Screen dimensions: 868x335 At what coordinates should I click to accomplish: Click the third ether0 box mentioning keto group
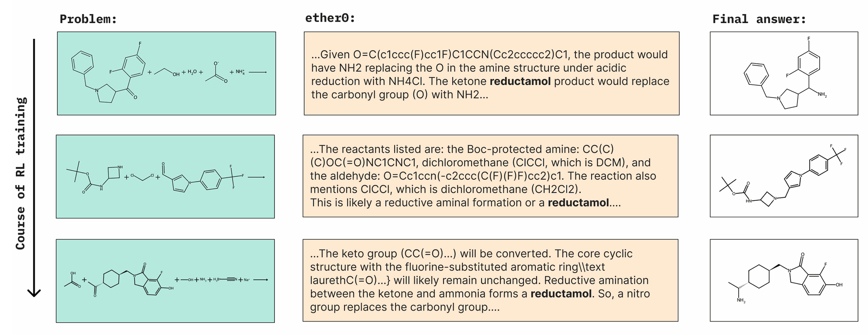pyautogui.click(x=491, y=280)
